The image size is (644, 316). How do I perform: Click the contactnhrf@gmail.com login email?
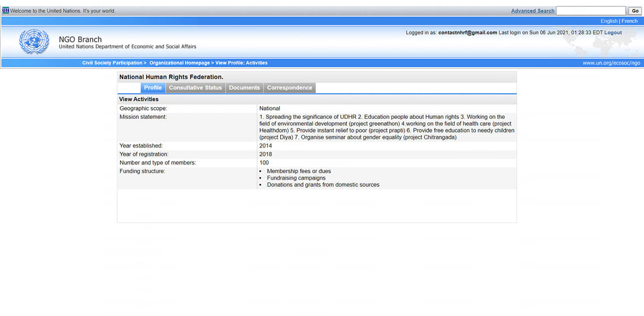(x=467, y=33)
